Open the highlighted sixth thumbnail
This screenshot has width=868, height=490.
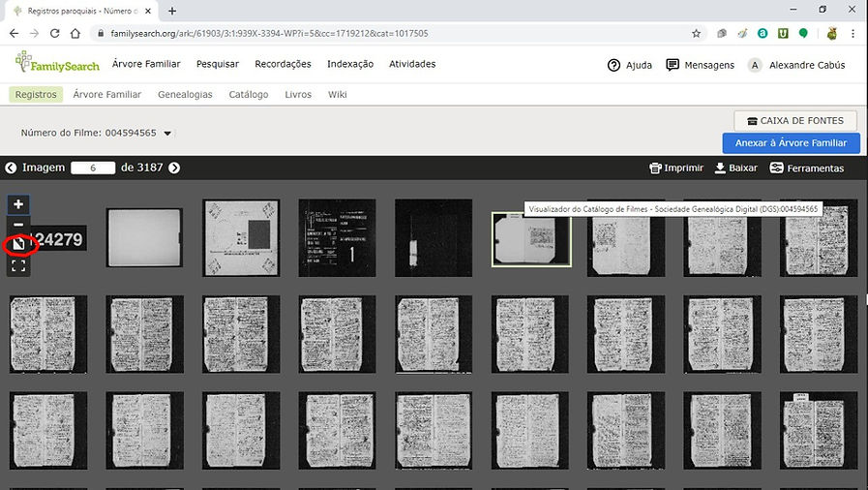(x=531, y=239)
